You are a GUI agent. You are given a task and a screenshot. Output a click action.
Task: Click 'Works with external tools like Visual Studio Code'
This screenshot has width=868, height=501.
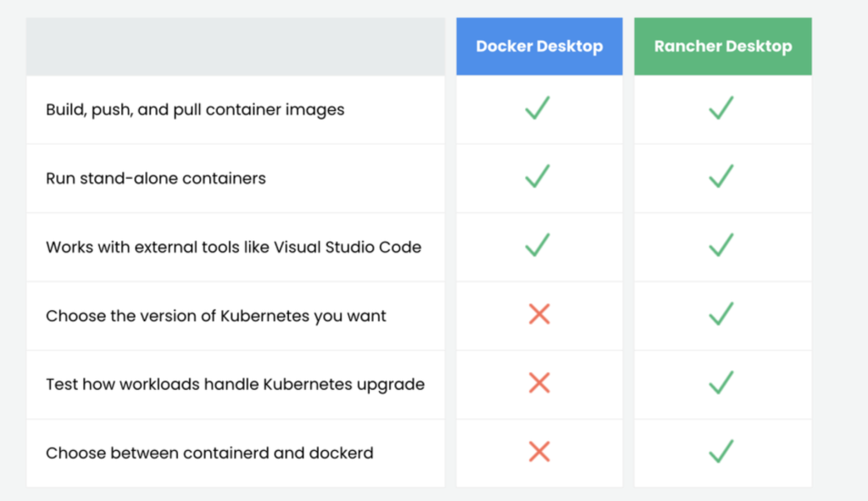coord(233,248)
